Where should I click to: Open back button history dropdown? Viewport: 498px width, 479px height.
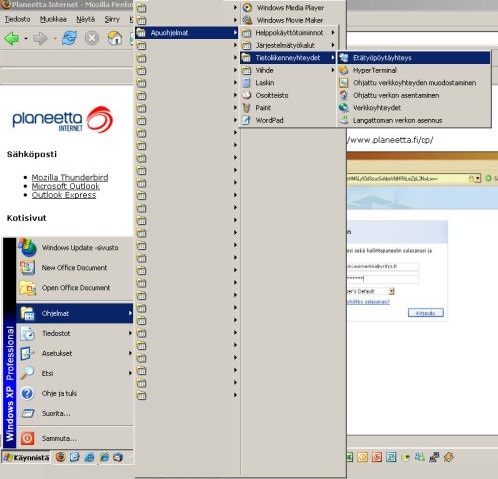(26, 39)
